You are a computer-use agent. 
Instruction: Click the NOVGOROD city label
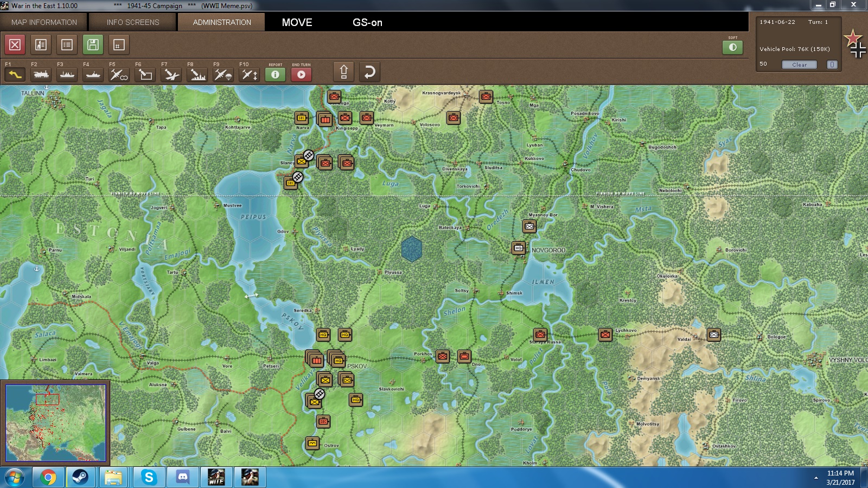(548, 250)
